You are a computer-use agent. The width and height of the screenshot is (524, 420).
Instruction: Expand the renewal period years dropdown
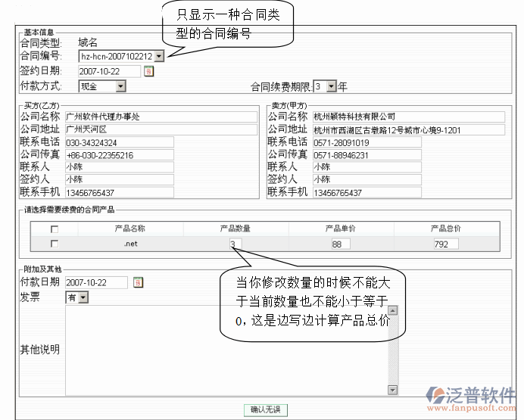click(x=331, y=86)
